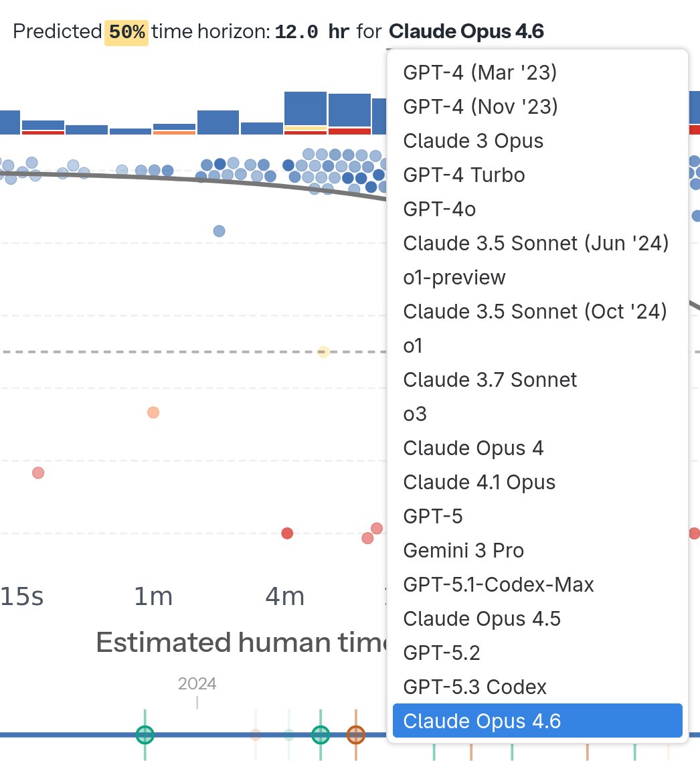
Task: Select GPT-5.3 Codex option
Action: tap(537, 687)
